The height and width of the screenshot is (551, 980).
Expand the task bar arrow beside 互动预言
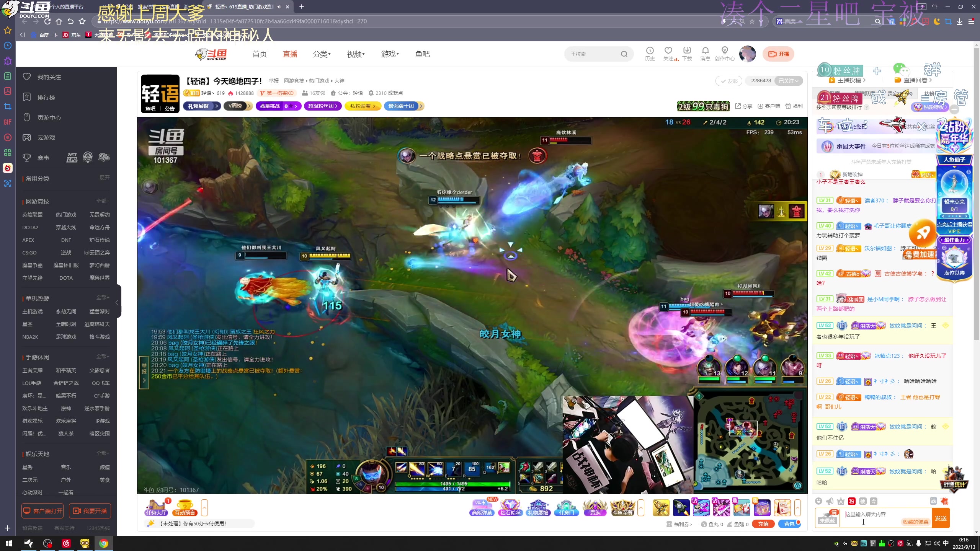pyautogui.click(x=204, y=508)
